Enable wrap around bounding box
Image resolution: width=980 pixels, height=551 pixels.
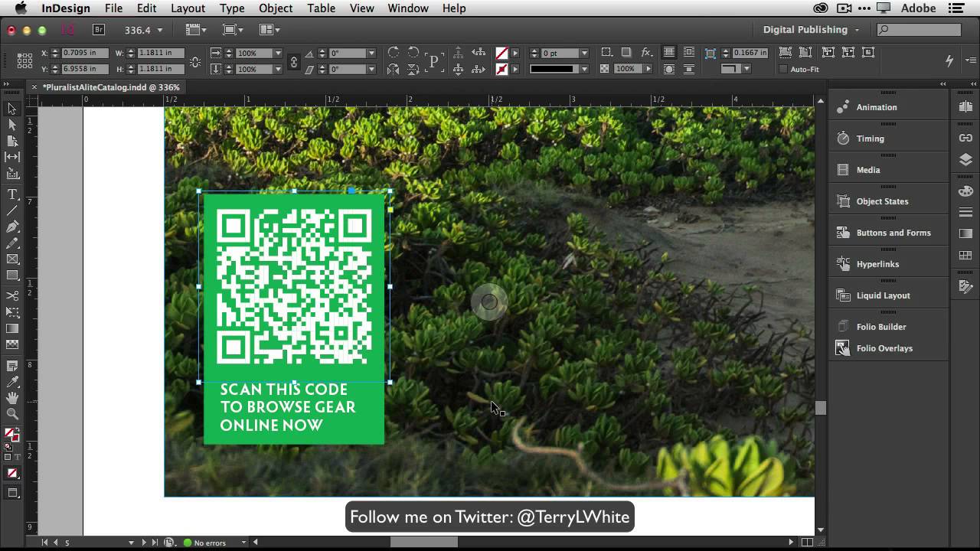689,53
